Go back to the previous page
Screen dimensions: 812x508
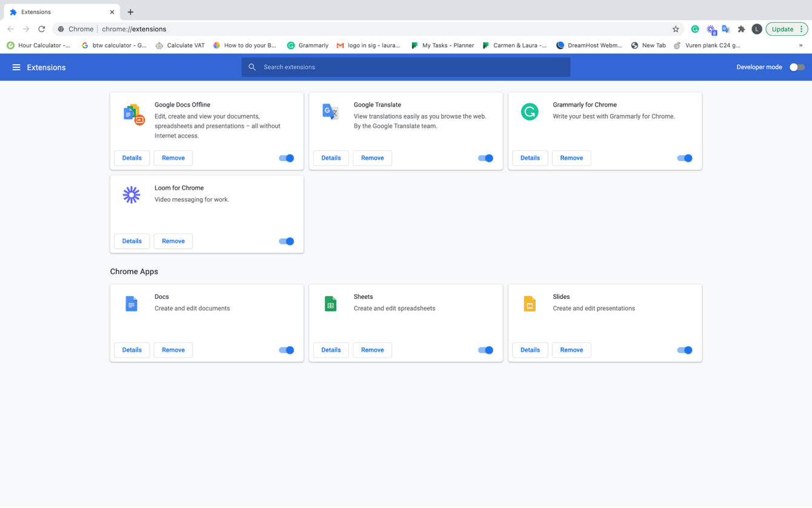coord(10,29)
